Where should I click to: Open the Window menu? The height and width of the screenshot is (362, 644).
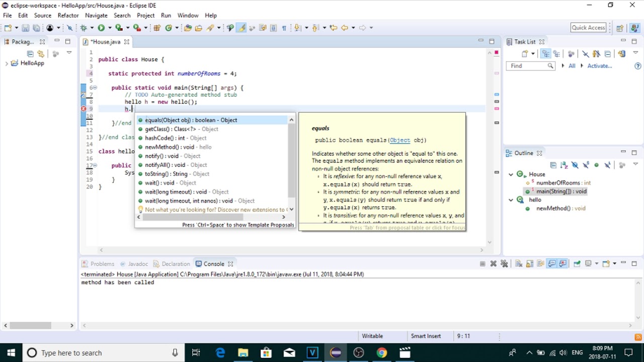[188, 16]
